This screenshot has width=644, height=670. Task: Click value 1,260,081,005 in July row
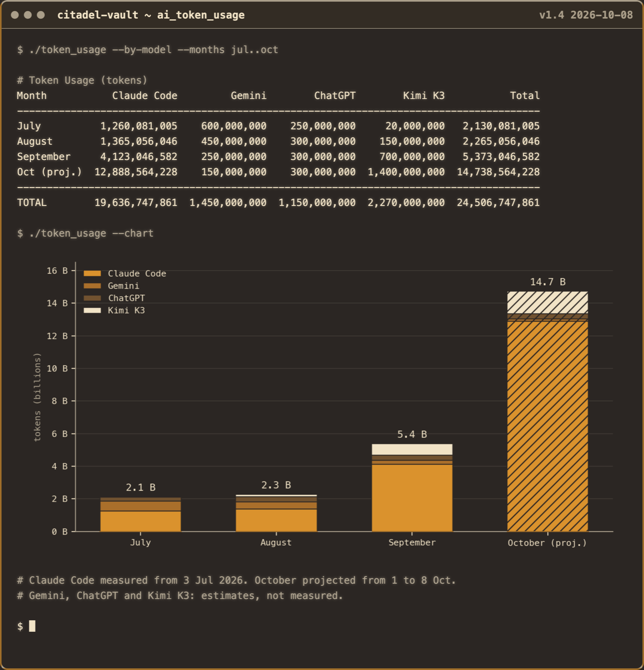tap(139, 126)
